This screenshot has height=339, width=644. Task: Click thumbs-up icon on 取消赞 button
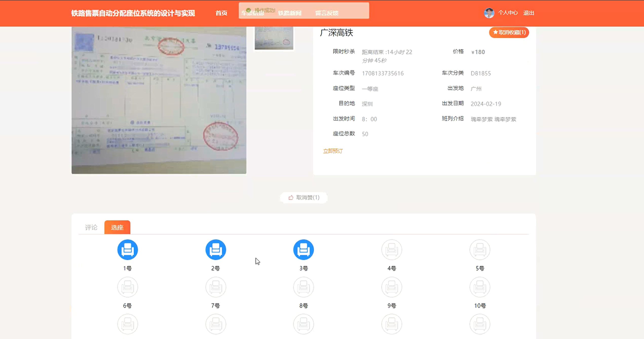click(291, 197)
